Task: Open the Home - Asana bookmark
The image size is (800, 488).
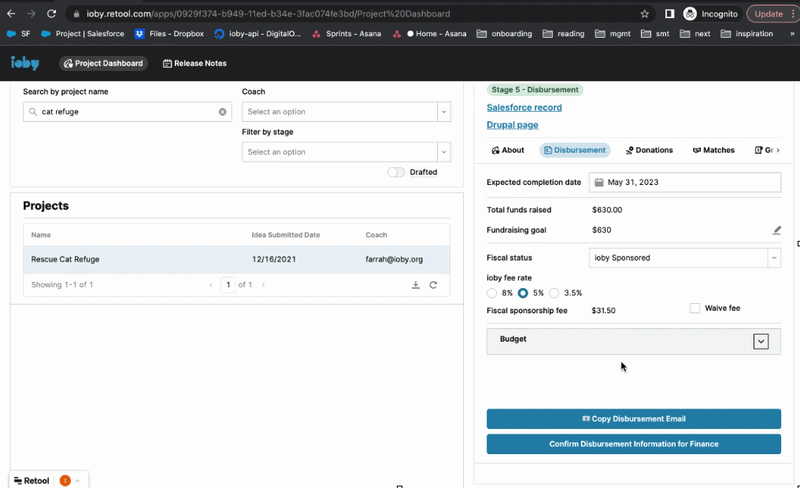Action: tap(430, 34)
